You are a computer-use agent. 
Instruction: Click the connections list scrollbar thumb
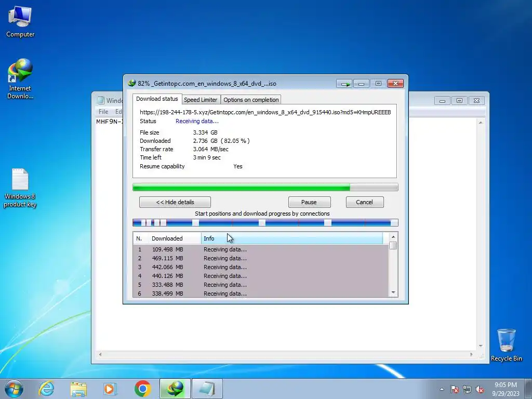tap(393, 245)
